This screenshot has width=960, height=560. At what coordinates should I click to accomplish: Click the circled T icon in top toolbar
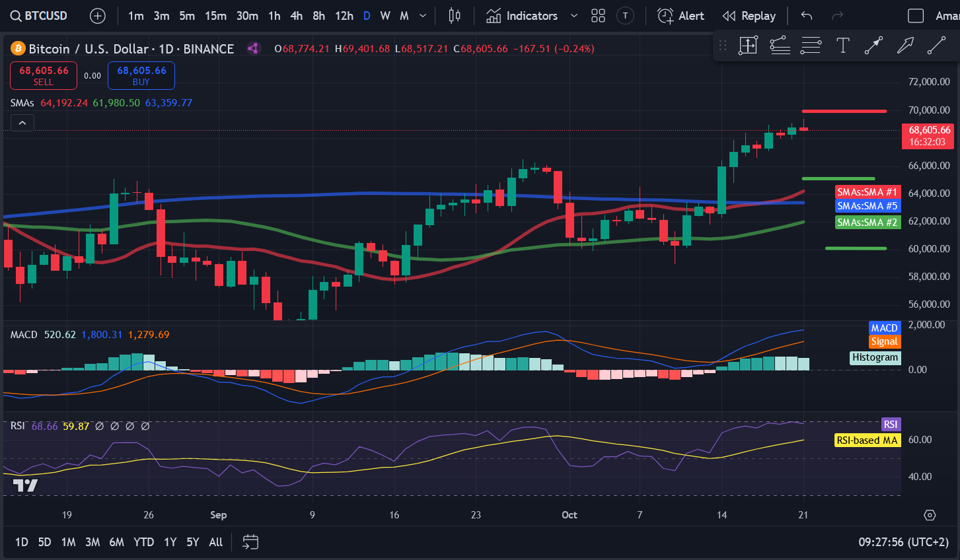(625, 16)
